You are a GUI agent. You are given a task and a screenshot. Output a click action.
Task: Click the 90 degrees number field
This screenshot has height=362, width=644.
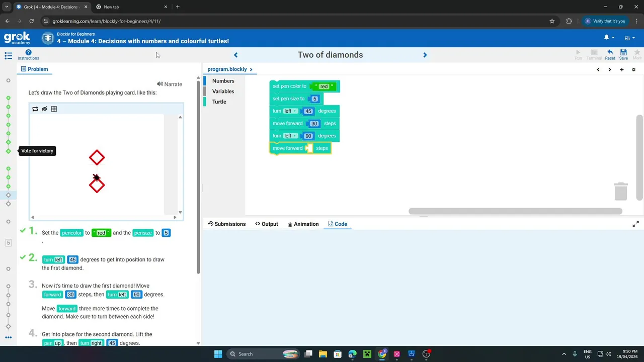308,136
